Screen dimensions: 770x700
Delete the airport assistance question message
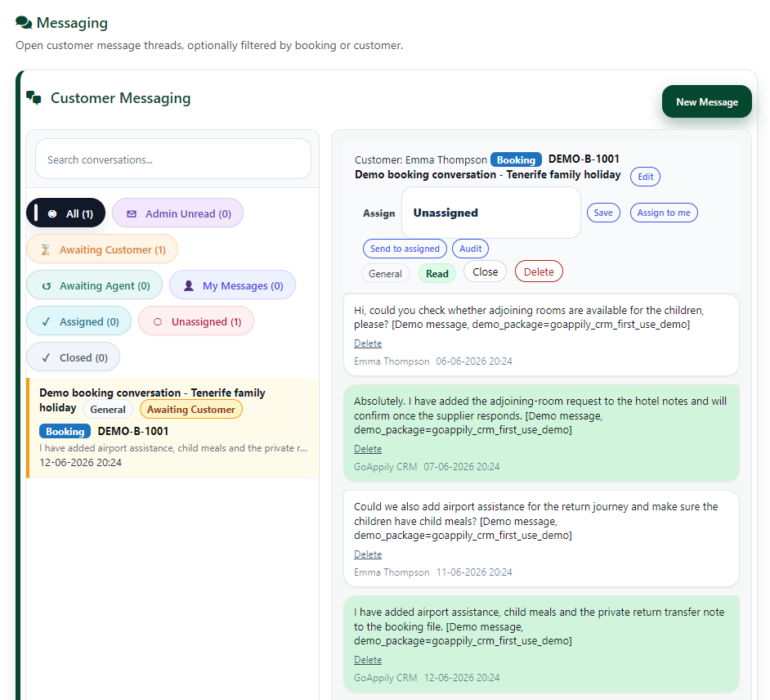(368, 554)
